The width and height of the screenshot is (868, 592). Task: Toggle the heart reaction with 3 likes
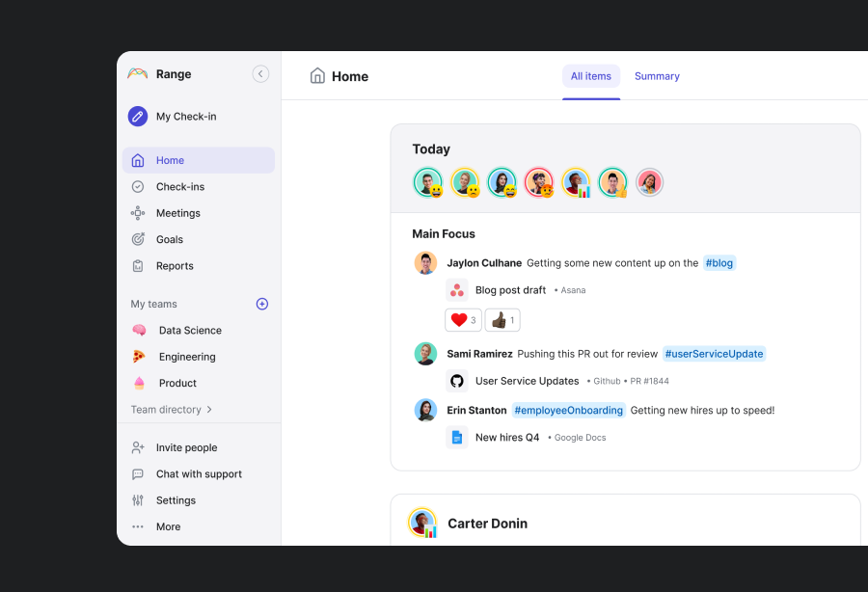click(x=463, y=320)
